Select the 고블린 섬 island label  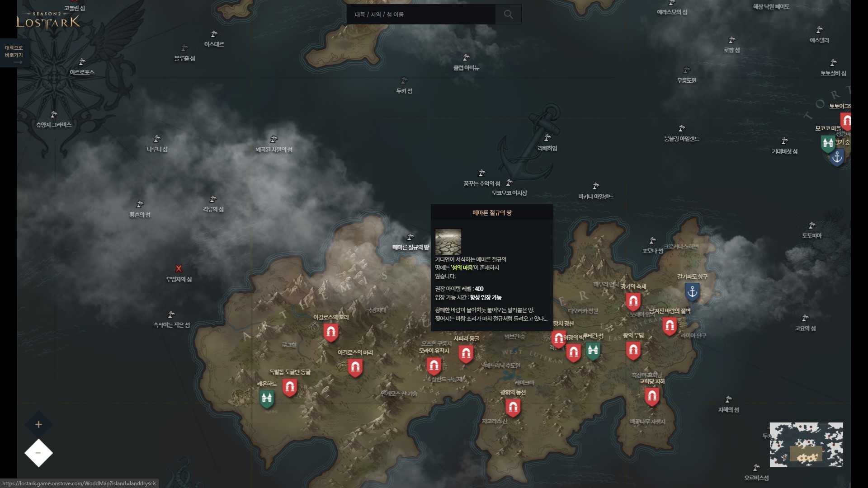(75, 8)
